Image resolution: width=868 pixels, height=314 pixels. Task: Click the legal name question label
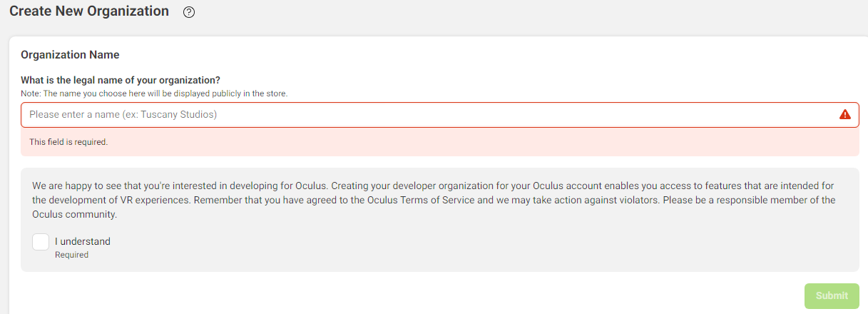[121, 80]
